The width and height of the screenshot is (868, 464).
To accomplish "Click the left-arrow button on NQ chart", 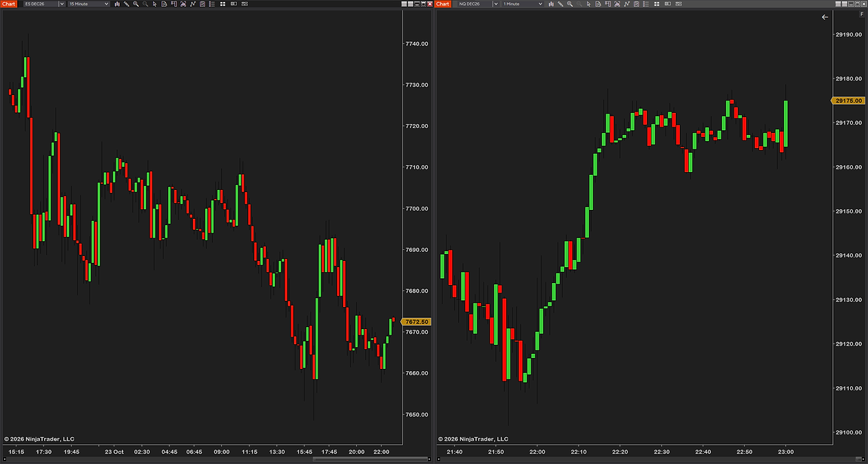I will [x=825, y=17].
